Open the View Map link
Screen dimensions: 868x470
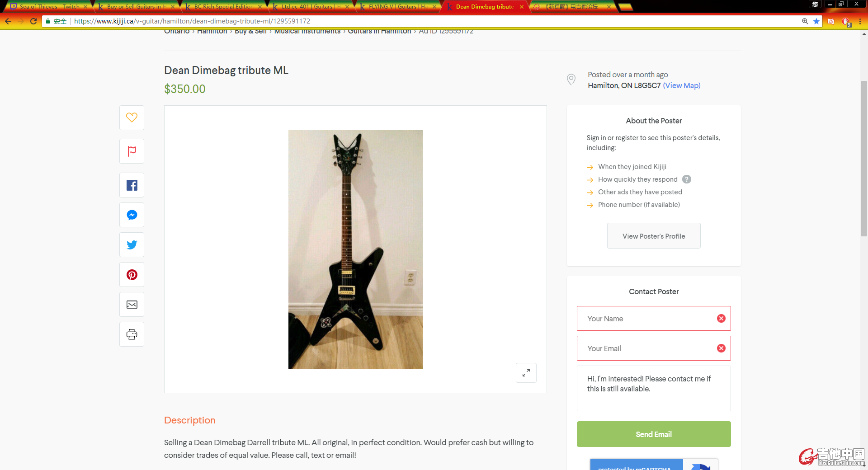tap(682, 85)
